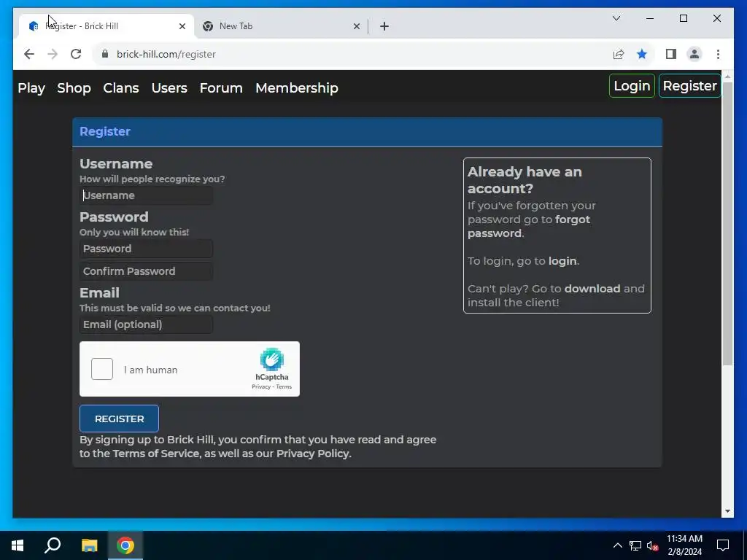Go to the Clans section

tap(121, 87)
